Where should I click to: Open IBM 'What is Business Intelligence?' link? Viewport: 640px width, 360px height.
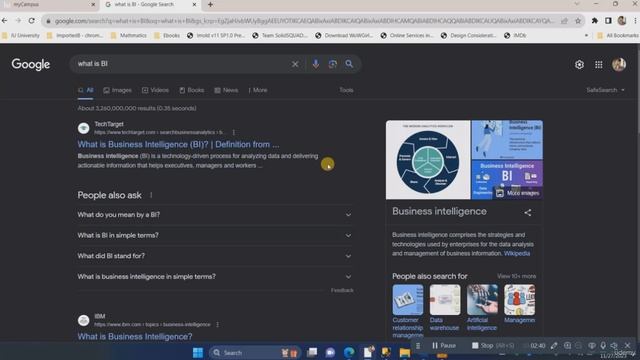click(135, 337)
